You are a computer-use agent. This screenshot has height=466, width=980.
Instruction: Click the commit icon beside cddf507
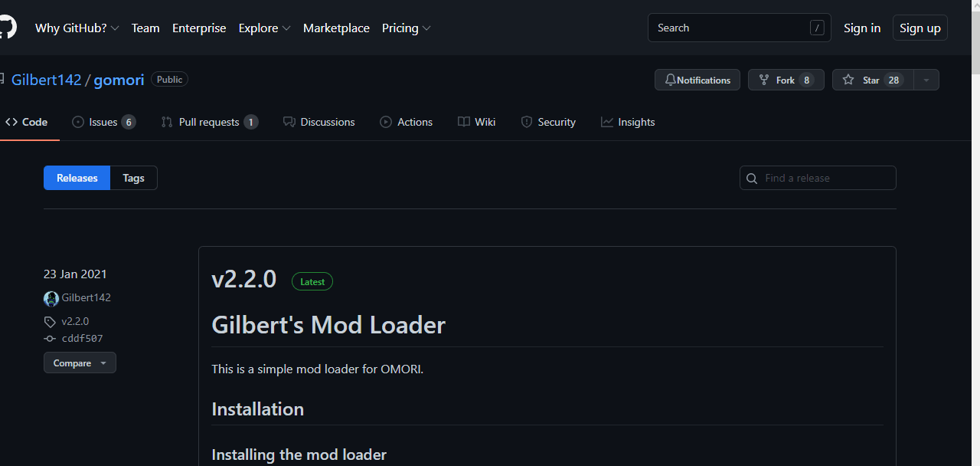coord(50,339)
